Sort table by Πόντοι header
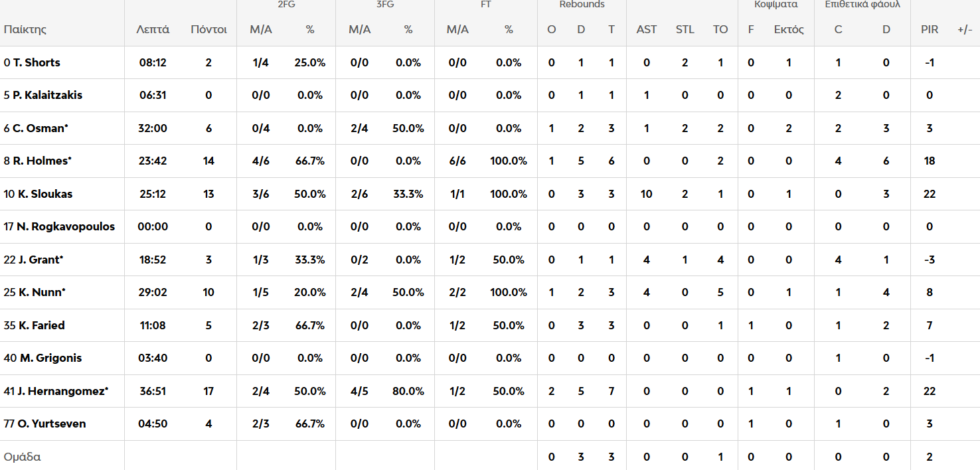980x470 pixels. coord(208,29)
